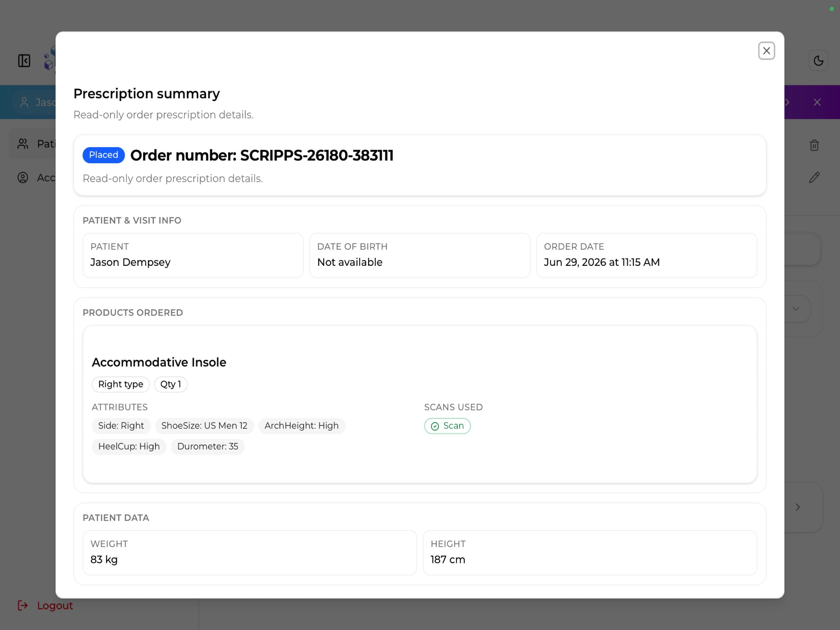
Task: Click the trash delete icon
Action: point(814,145)
